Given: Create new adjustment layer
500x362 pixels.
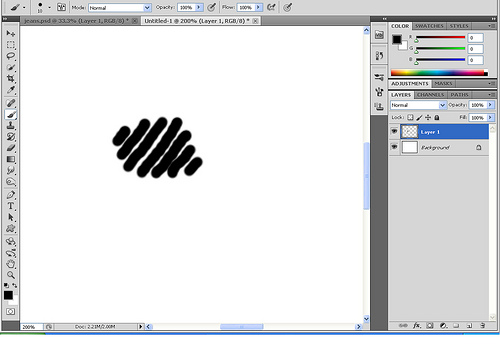Looking at the screenshot, I should pyautogui.click(x=443, y=325).
